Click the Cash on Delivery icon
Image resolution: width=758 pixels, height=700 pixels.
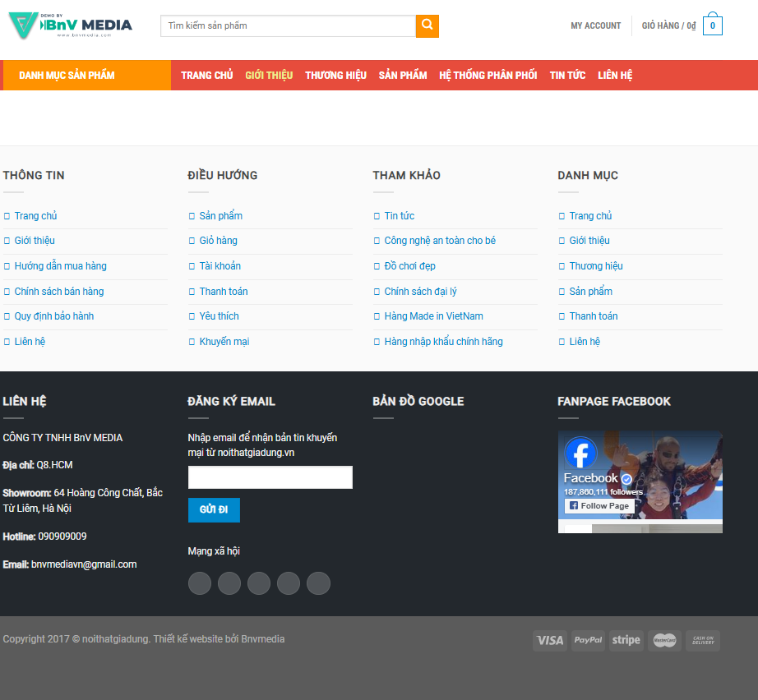click(703, 641)
